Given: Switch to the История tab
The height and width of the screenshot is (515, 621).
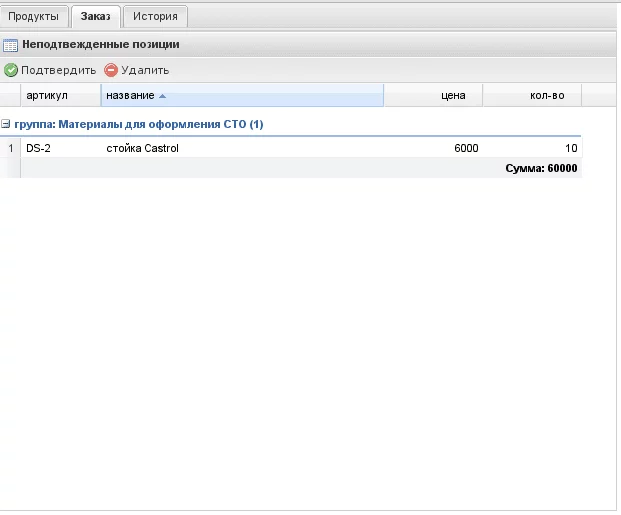Looking at the screenshot, I should pos(155,17).
